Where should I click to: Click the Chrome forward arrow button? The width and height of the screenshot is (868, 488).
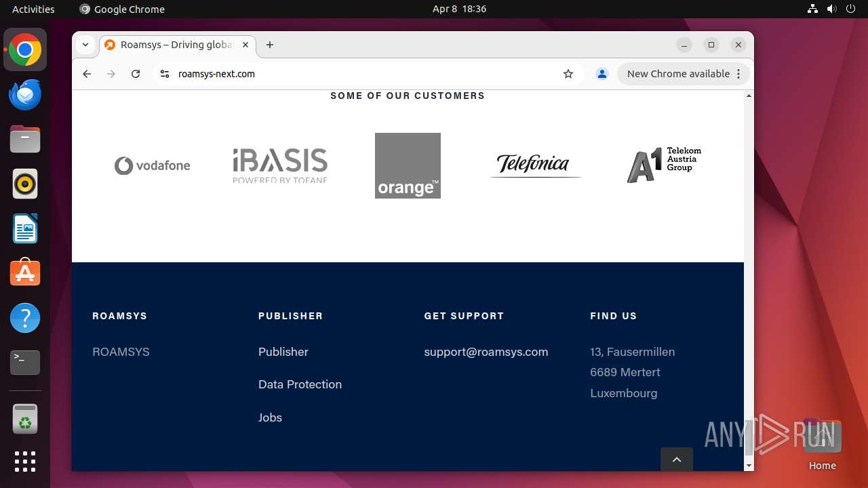click(x=111, y=74)
